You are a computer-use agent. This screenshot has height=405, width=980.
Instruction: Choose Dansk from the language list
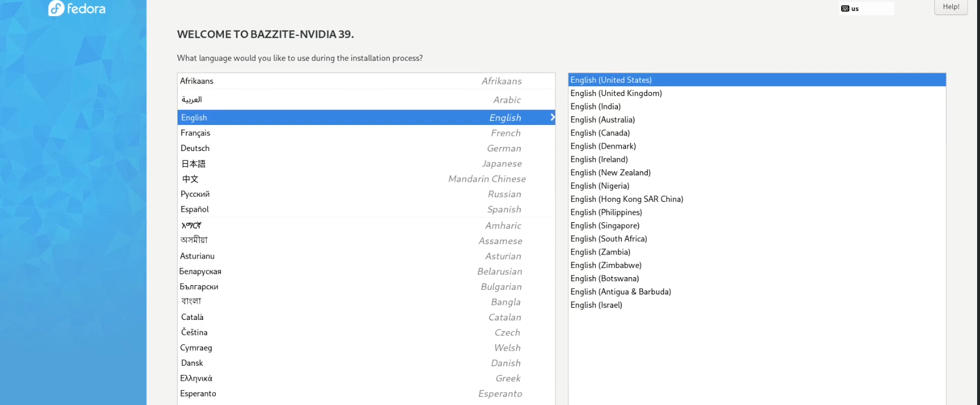[366, 363]
